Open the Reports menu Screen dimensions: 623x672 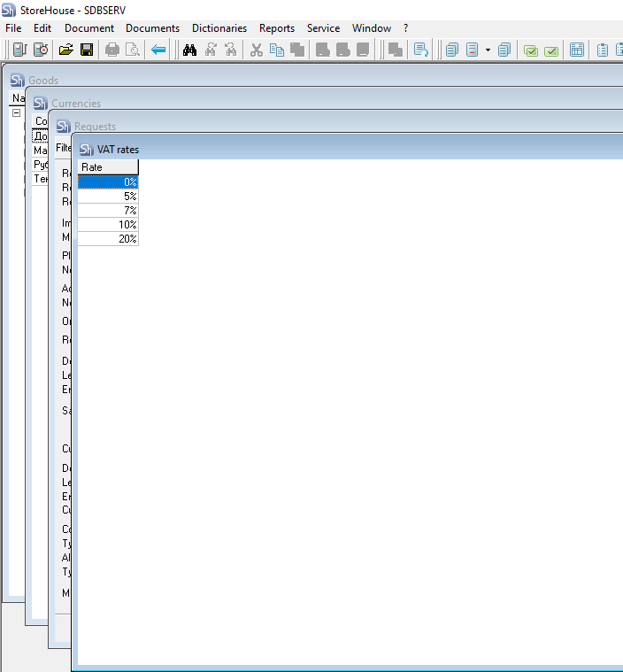click(x=277, y=28)
